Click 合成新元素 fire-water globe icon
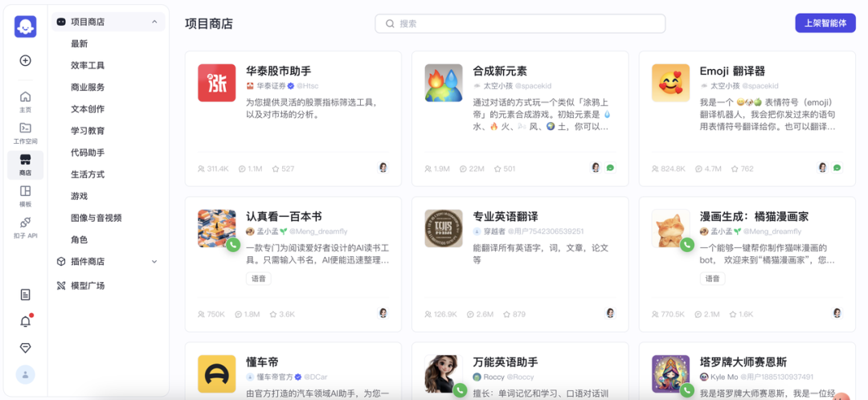Screen dimensions: 868x400 coord(444,83)
